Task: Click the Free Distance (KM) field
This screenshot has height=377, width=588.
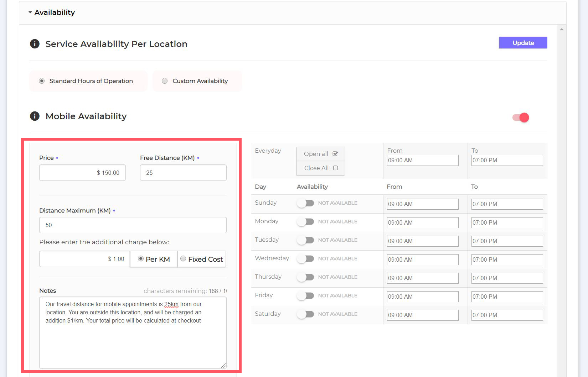Action: (183, 173)
